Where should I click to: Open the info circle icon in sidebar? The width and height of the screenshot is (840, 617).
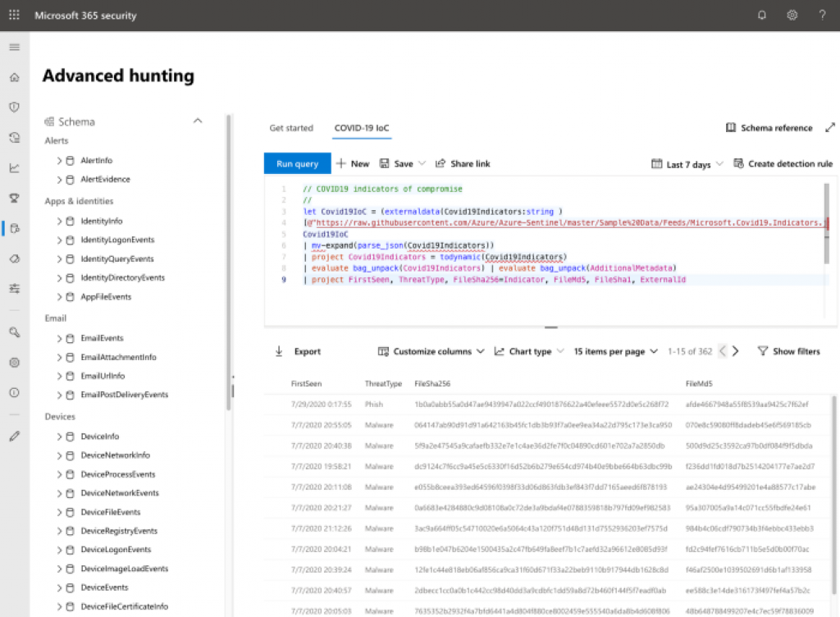click(15, 392)
